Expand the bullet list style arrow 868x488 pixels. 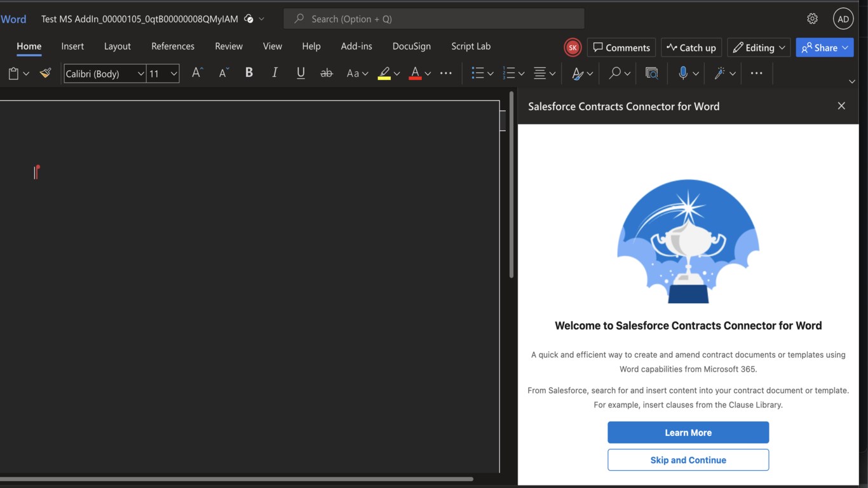coord(491,74)
